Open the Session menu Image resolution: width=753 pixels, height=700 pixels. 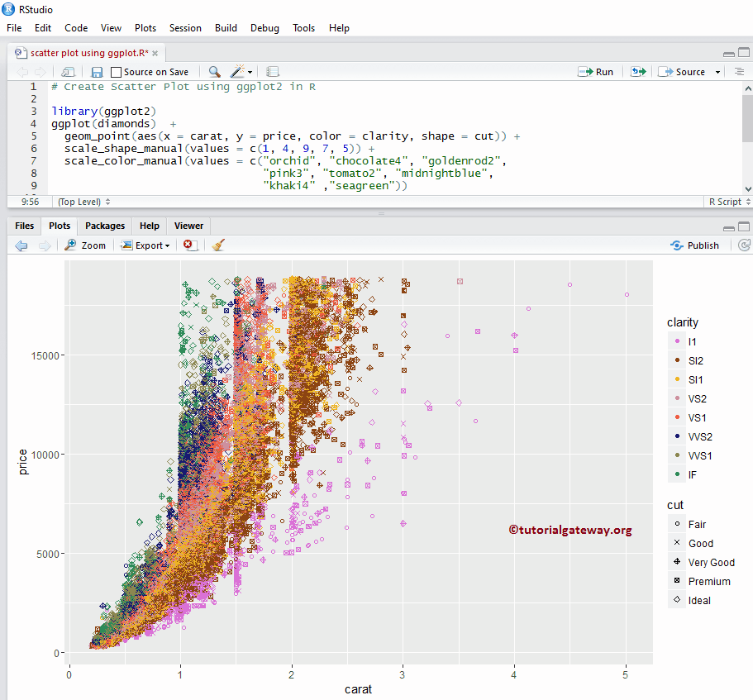(x=185, y=27)
